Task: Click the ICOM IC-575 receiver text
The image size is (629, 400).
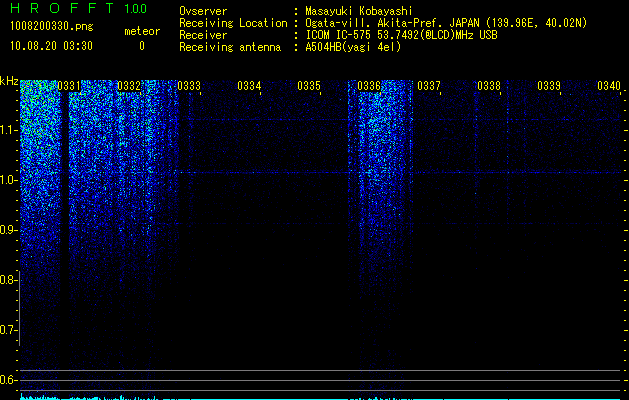Action: click(401, 35)
